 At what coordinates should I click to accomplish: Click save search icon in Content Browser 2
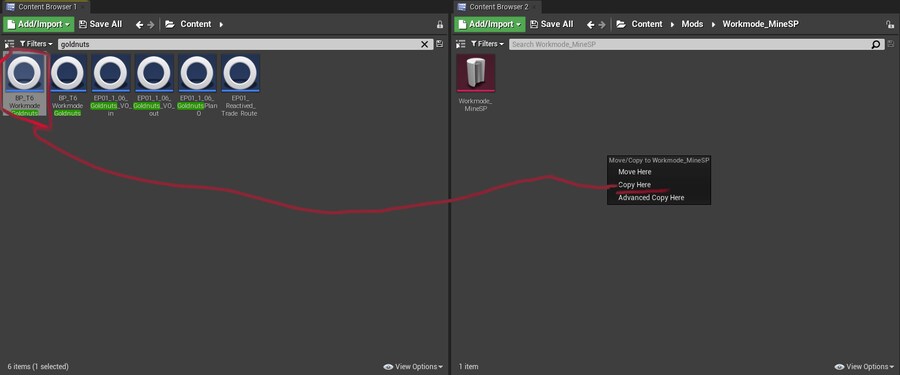pos(891,44)
